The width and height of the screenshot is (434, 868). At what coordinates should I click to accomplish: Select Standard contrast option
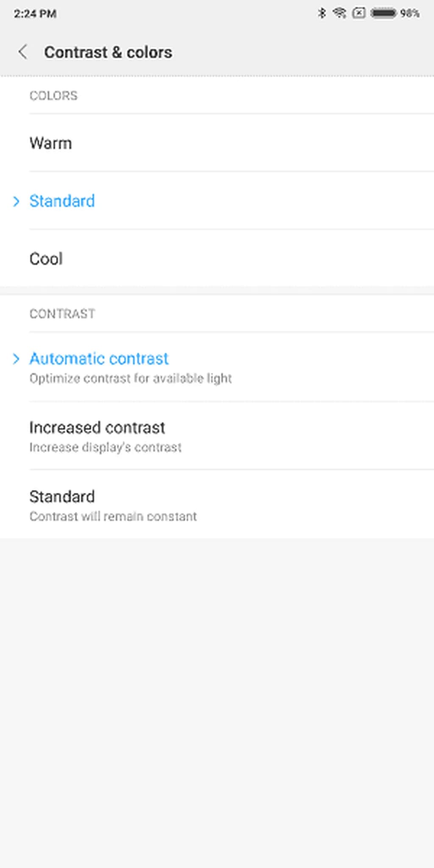(62, 497)
